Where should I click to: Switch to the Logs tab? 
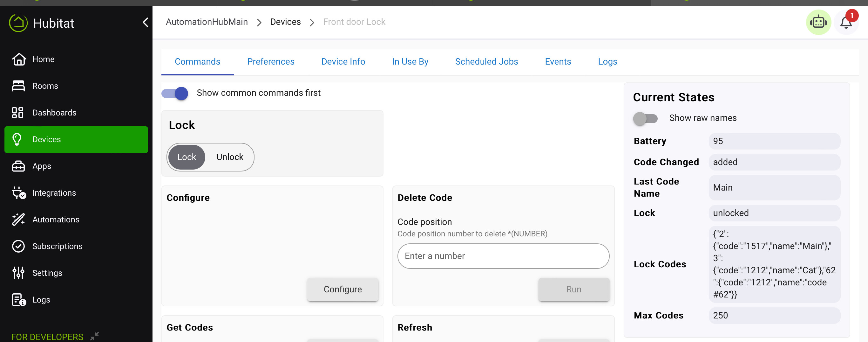(x=607, y=61)
